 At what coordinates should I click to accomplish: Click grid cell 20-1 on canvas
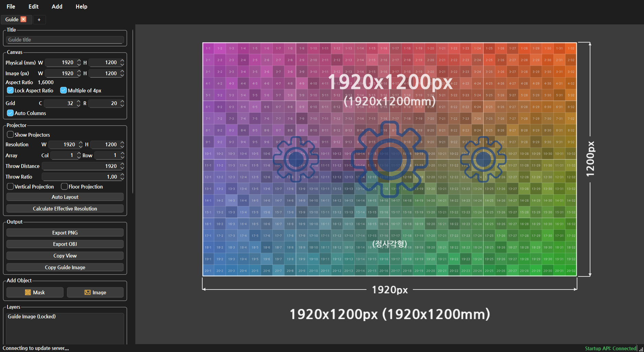(x=208, y=271)
